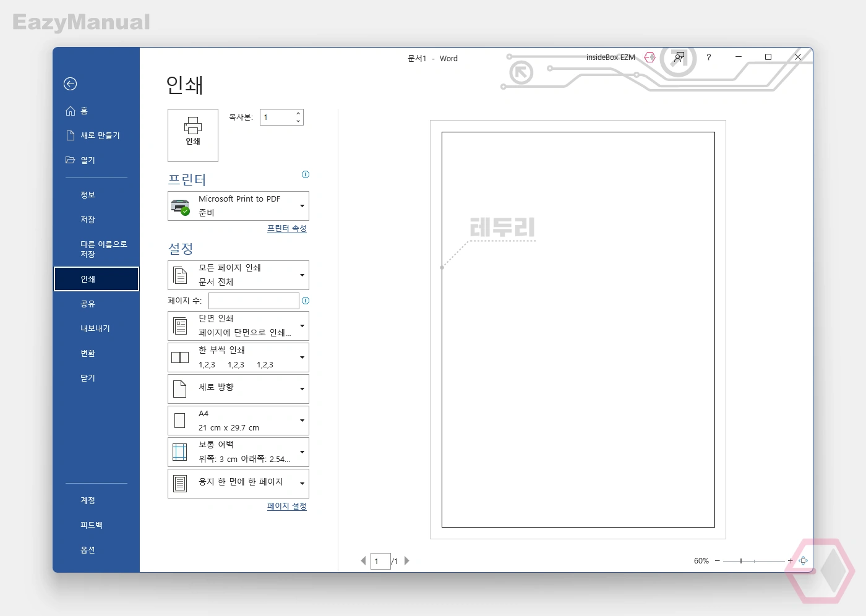Click the printer info icon beside 프린터
This screenshot has height=616, width=866.
coord(306,174)
